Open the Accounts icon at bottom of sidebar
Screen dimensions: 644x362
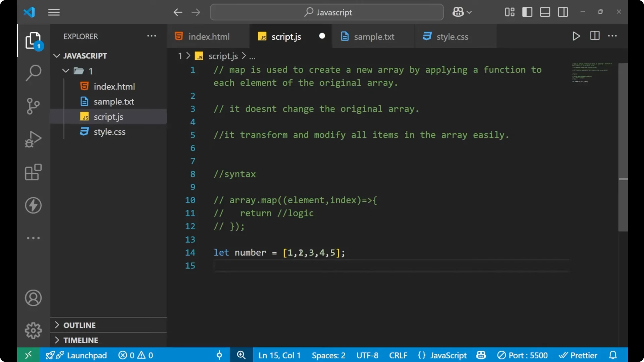point(33,298)
